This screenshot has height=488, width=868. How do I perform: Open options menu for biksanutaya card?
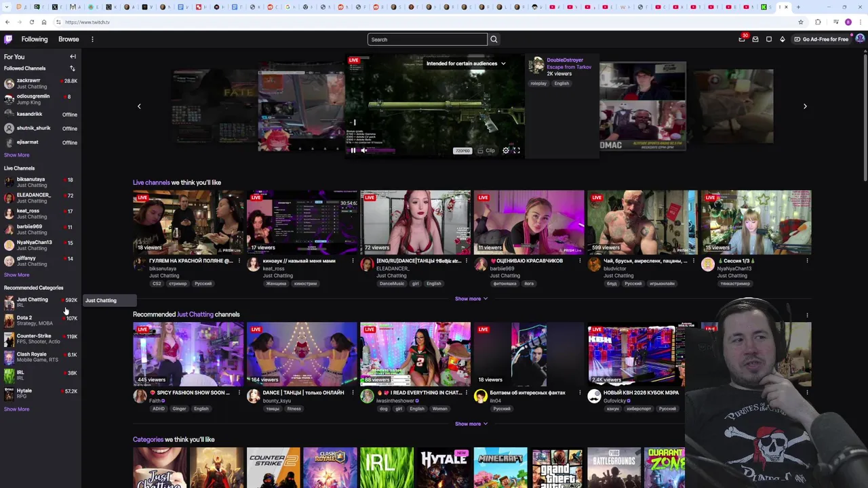point(239,261)
